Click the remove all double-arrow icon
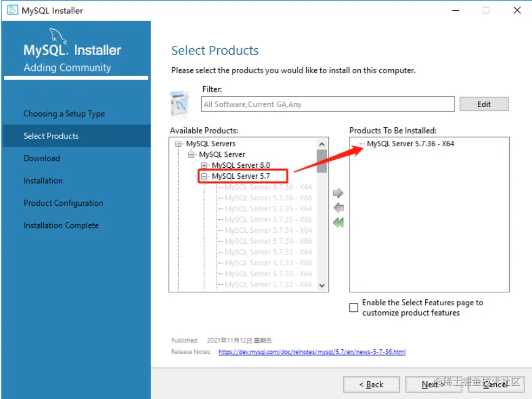Screen dimensions: 532x399 click(338, 223)
